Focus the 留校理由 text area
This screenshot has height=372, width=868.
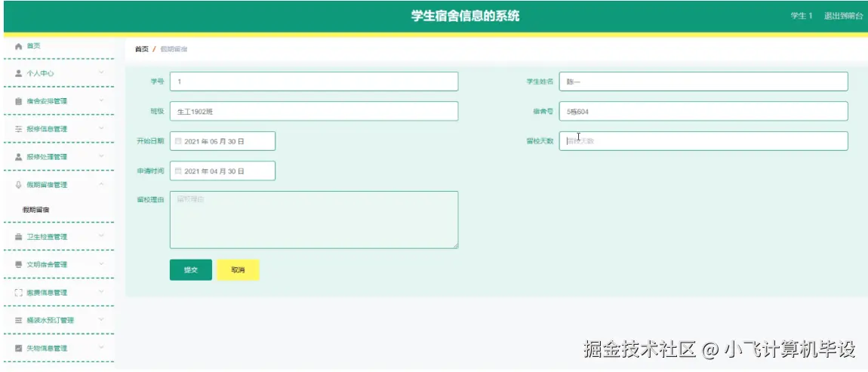[x=314, y=220]
